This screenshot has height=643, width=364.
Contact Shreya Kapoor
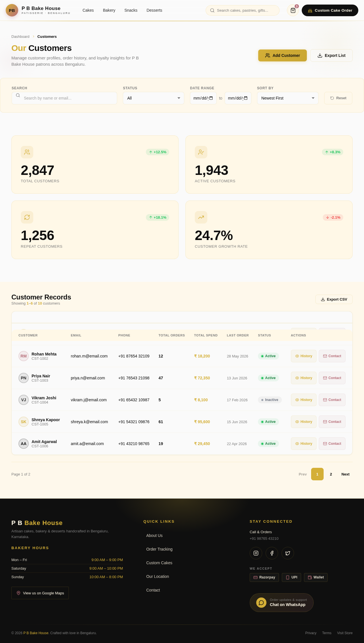332,422
